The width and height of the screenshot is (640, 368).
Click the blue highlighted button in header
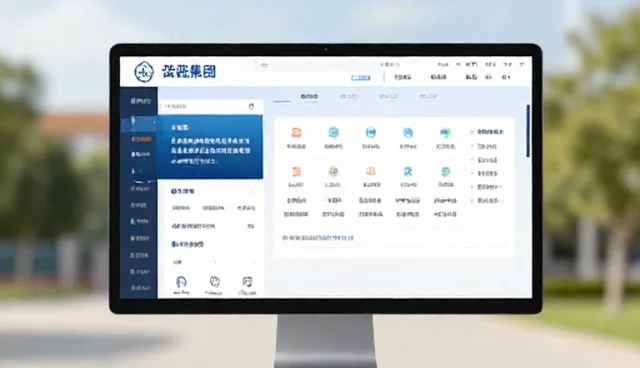[x=361, y=78]
